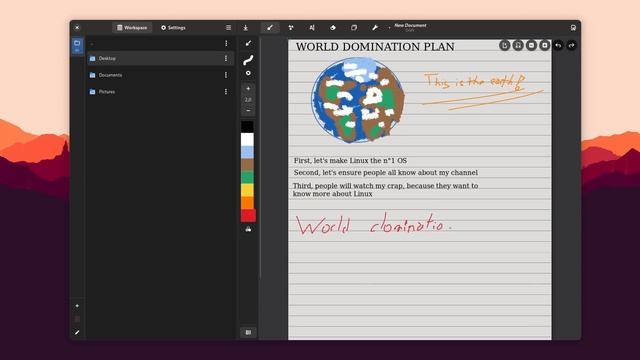Select the Eraser tool

pyautogui.click(x=333, y=28)
